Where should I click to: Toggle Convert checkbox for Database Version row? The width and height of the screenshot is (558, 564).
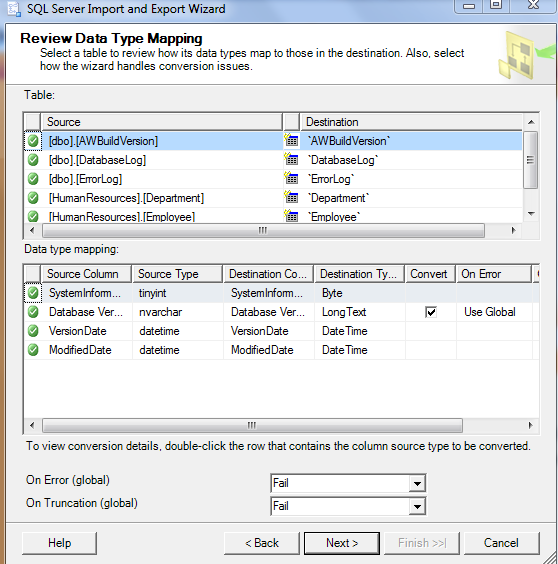[x=431, y=312]
